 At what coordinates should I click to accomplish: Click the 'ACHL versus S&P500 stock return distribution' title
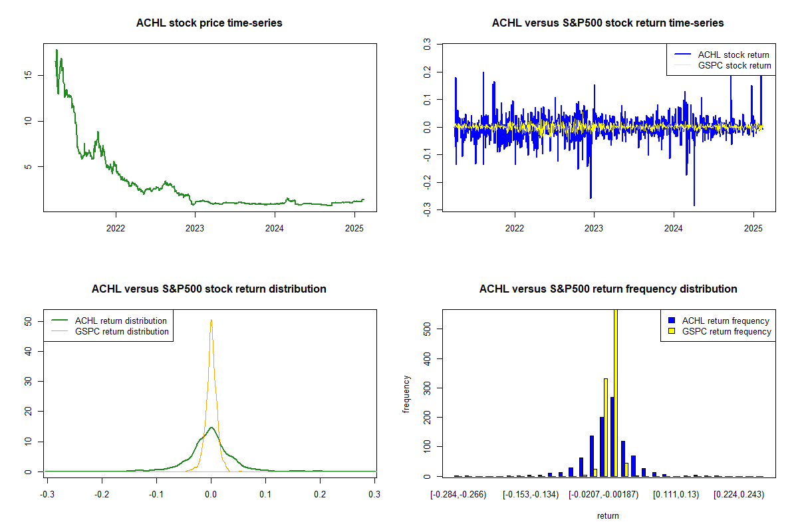click(209, 289)
